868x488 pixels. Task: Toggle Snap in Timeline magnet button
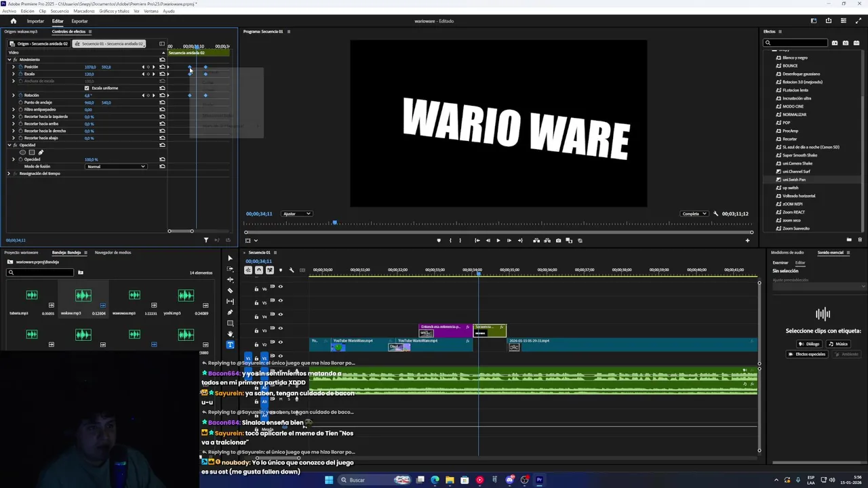pos(259,270)
